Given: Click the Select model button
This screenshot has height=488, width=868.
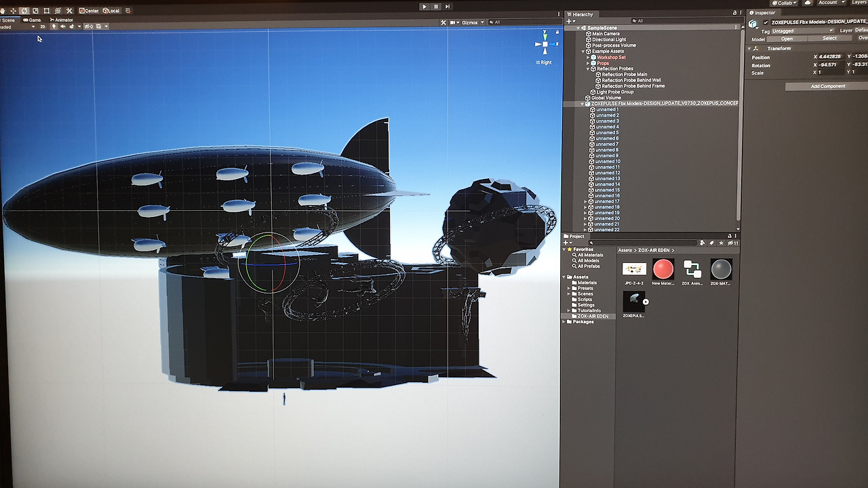Looking at the screenshot, I should coord(829,39).
